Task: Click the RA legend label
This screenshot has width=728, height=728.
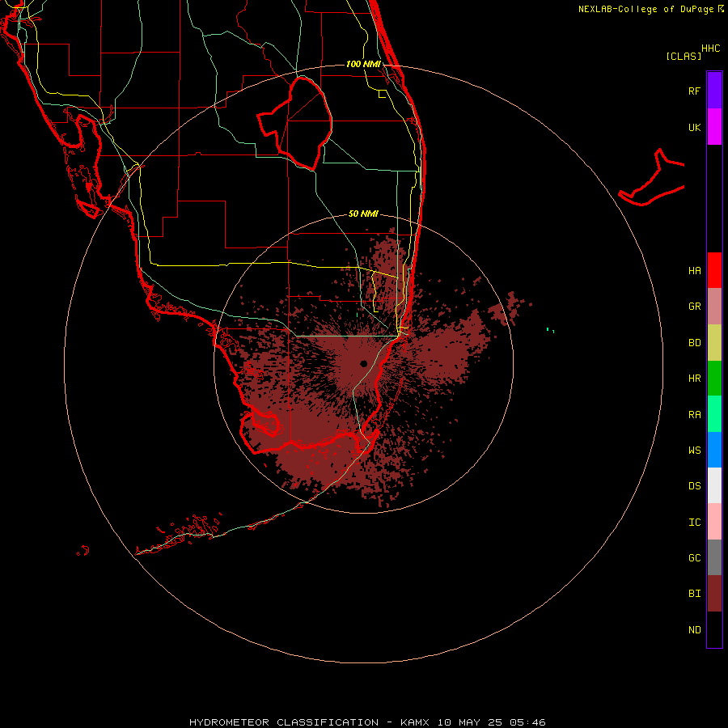Action: 694,415
